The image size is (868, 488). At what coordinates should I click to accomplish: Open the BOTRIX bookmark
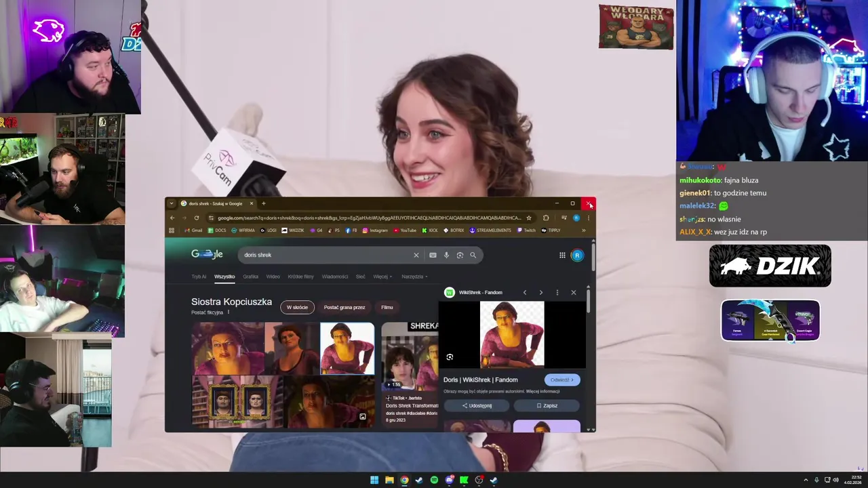click(454, 230)
